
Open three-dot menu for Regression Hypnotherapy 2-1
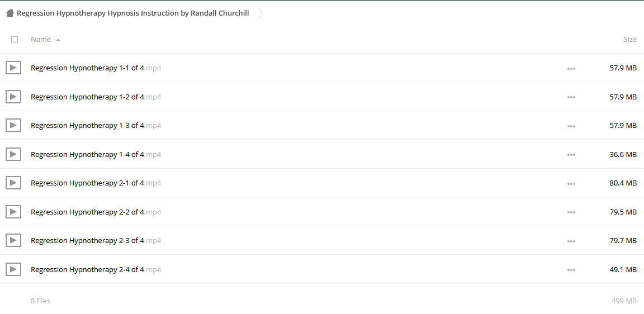click(x=571, y=183)
